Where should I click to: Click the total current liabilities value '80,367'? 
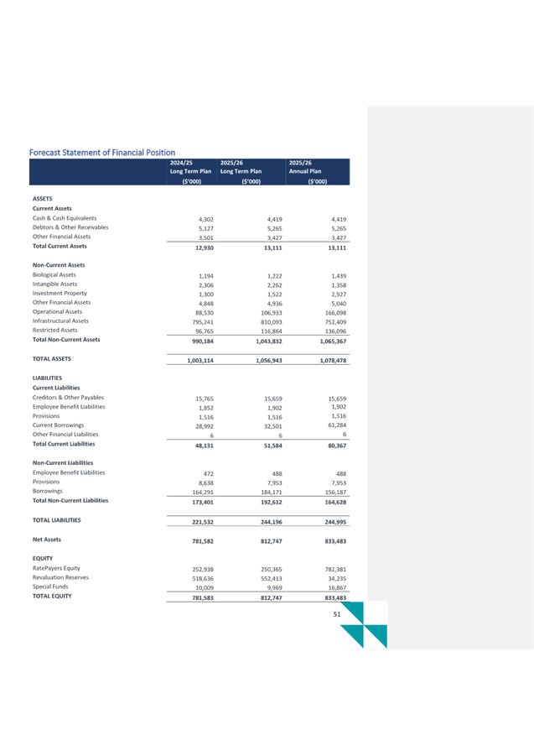click(337, 446)
